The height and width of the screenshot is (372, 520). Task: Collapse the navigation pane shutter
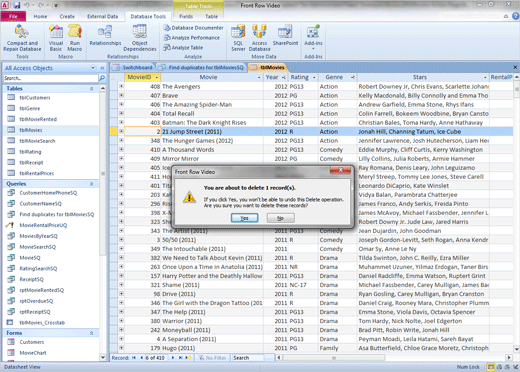pyautogui.click(x=102, y=68)
